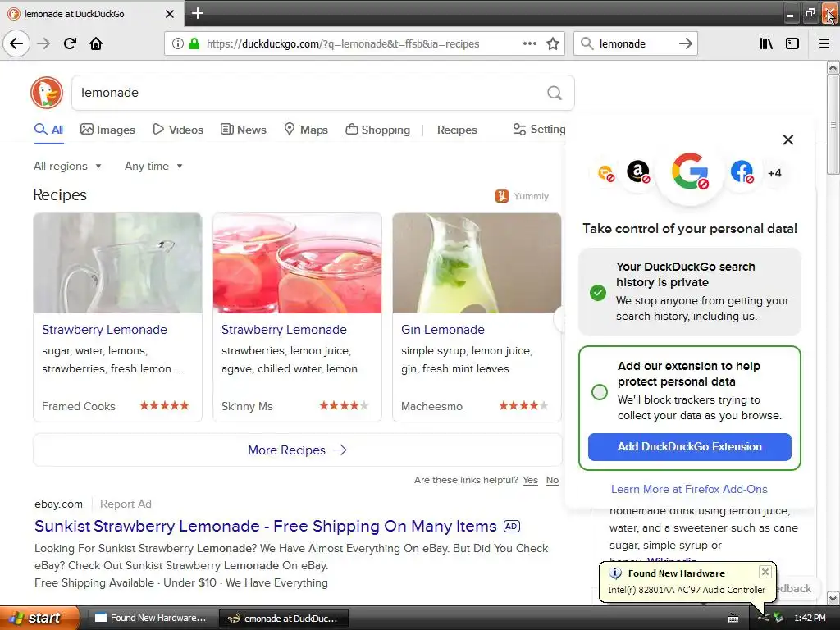840x630 pixels.
Task: Expand the All regions dropdown
Action: click(67, 166)
